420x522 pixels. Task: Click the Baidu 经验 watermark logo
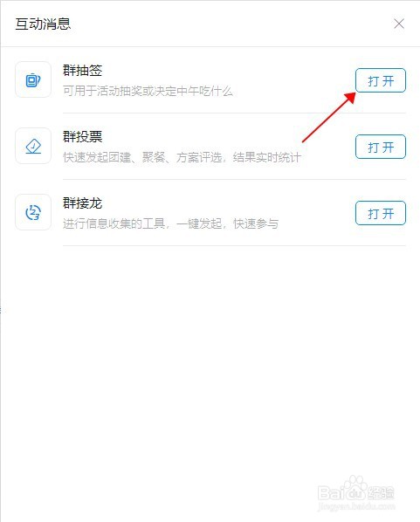(355, 492)
